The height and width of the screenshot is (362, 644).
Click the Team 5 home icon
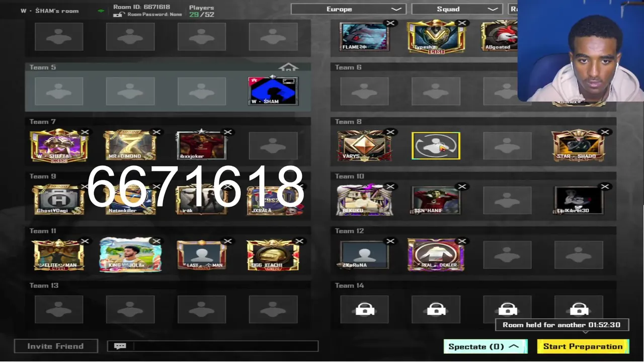pos(289,67)
